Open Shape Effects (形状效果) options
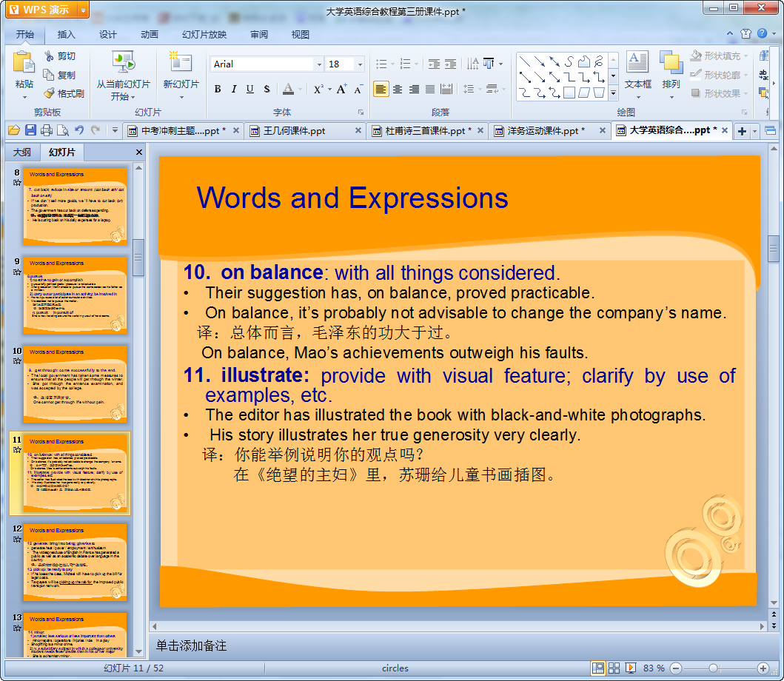Screen dimensions: 784x681 pos(719,93)
